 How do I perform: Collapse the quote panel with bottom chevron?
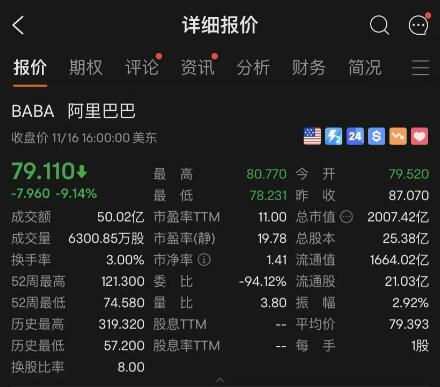click(x=220, y=380)
